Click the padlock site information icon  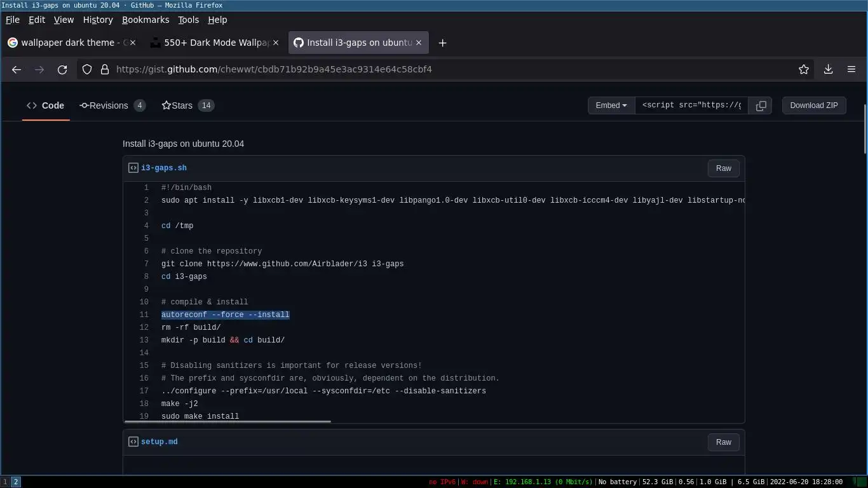point(104,69)
